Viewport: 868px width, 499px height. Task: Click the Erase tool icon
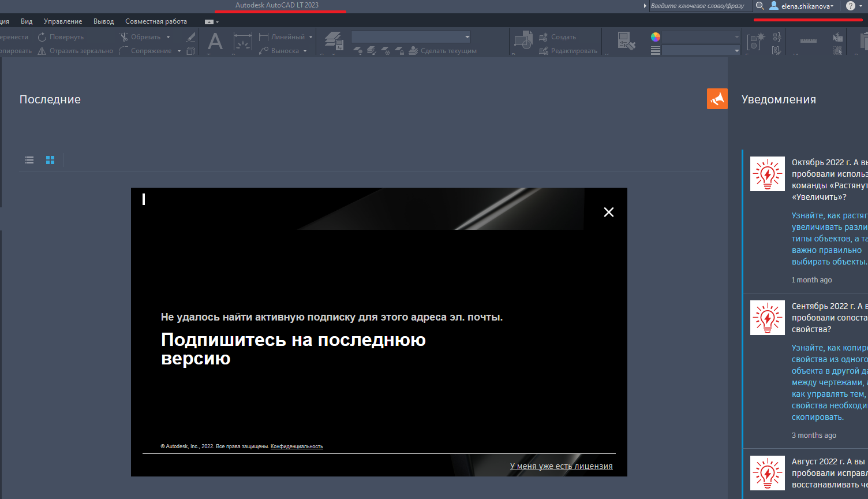(191, 37)
